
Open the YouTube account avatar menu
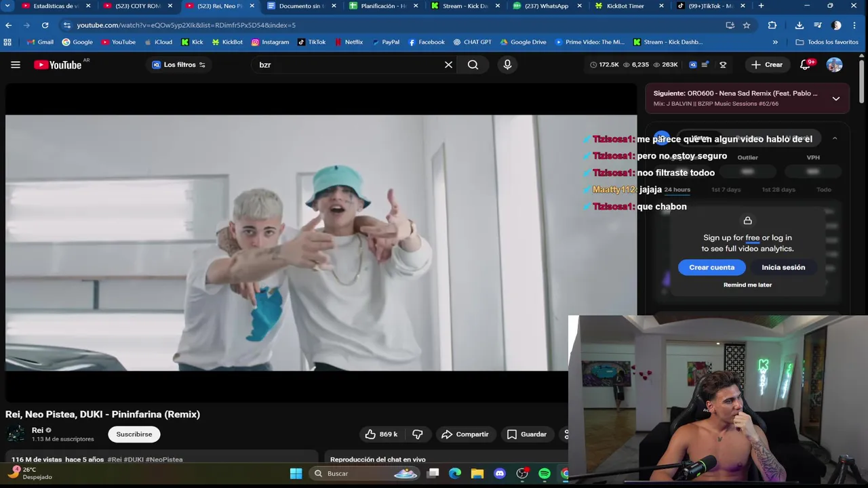click(x=834, y=64)
